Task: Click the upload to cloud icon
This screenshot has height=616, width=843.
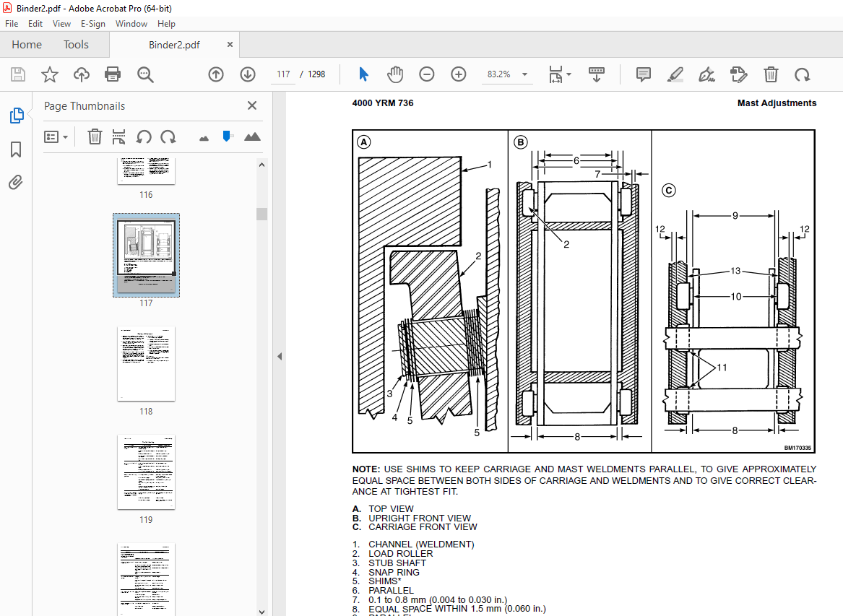Action: 81,74
